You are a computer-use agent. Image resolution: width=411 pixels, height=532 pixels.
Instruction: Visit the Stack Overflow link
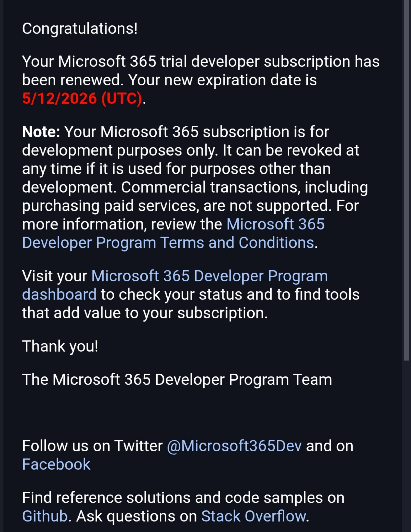tap(253, 516)
